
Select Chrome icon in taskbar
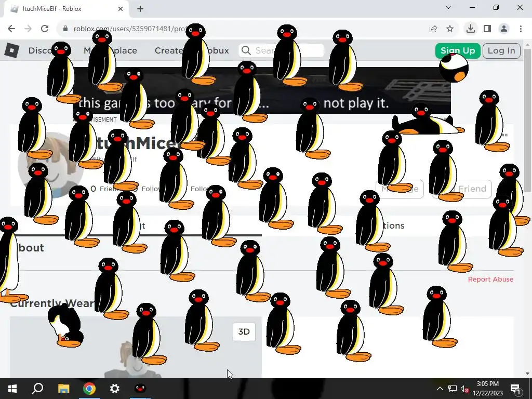pos(89,389)
